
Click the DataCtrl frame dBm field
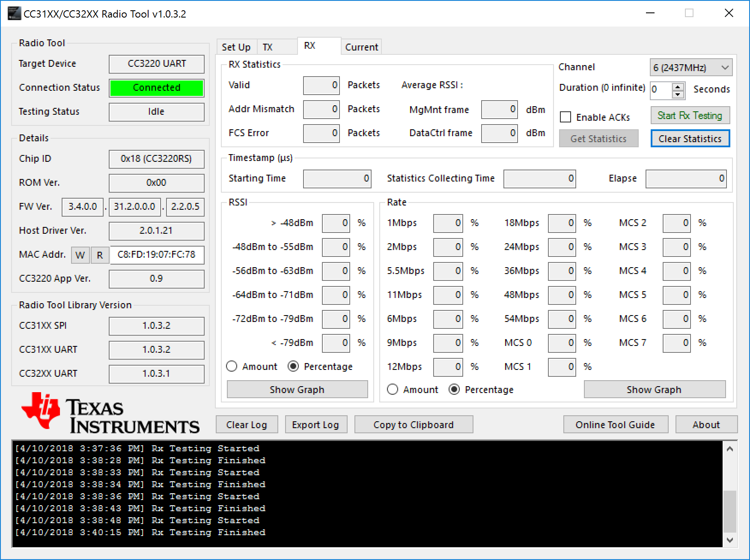click(500, 133)
